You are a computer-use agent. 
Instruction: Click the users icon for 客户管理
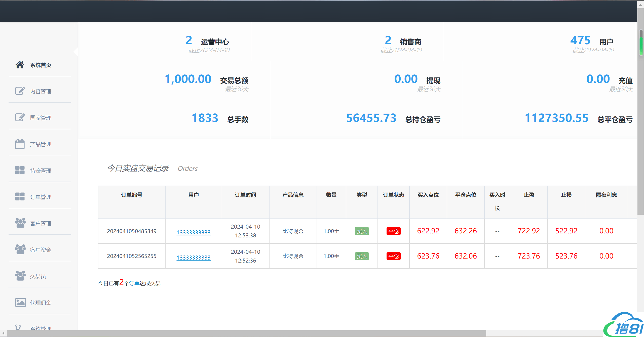click(x=20, y=223)
